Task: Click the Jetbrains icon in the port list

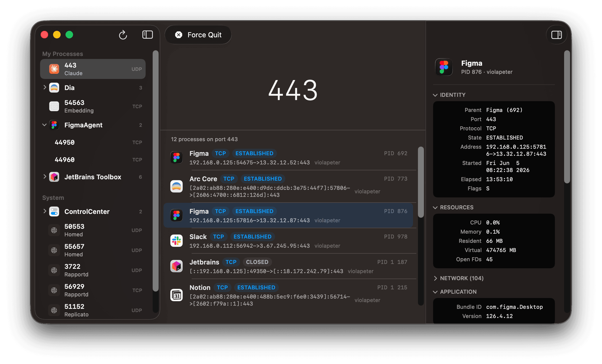Action: [x=176, y=266]
